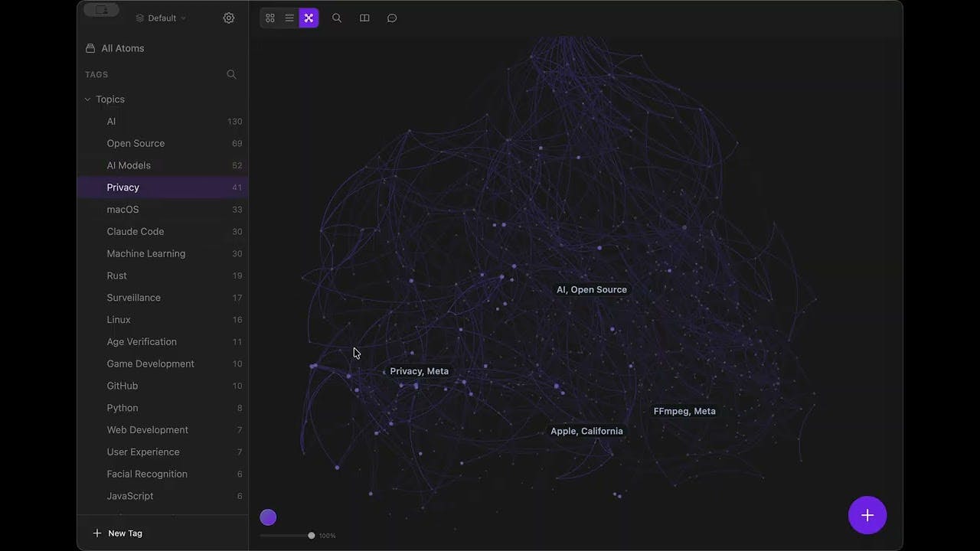Image resolution: width=980 pixels, height=551 pixels.
Task: Open the chat bubble icon
Action: (392, 18)
